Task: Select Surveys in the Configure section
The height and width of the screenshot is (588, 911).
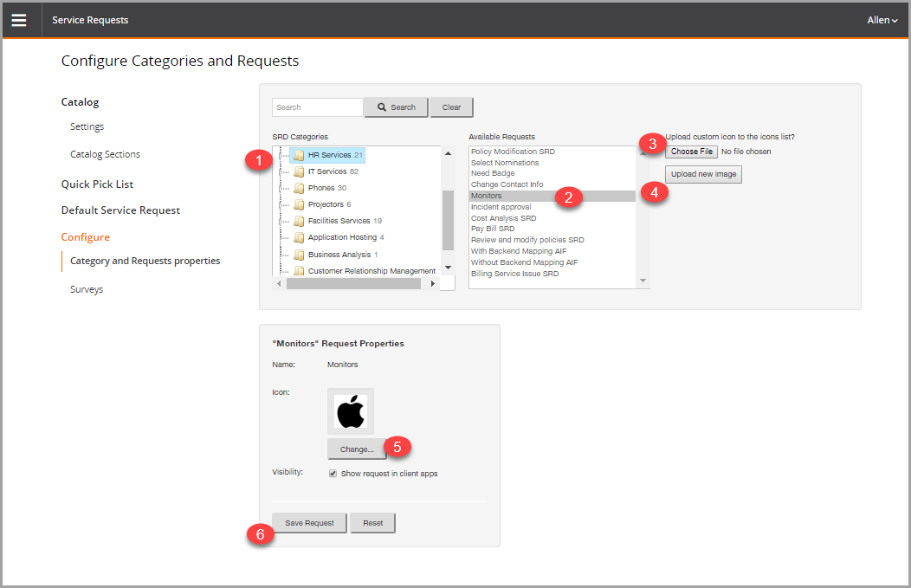Action: pos(87,288)
